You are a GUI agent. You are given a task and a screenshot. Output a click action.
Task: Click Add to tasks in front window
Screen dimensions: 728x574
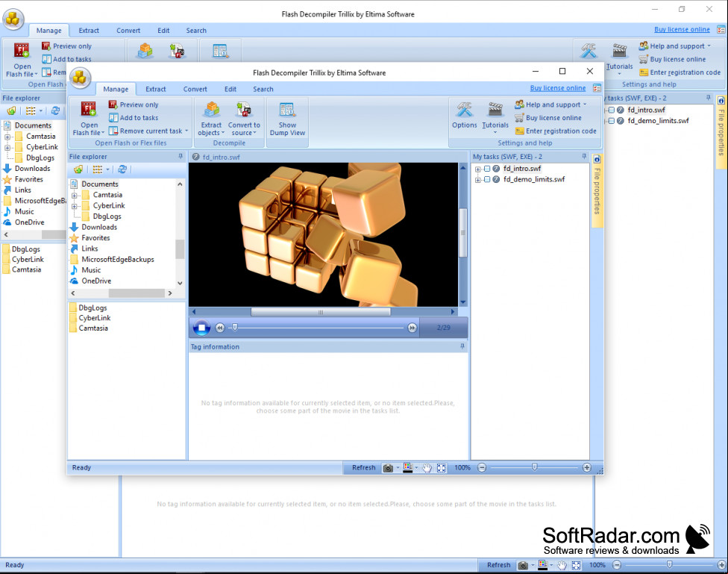point(134,118)
